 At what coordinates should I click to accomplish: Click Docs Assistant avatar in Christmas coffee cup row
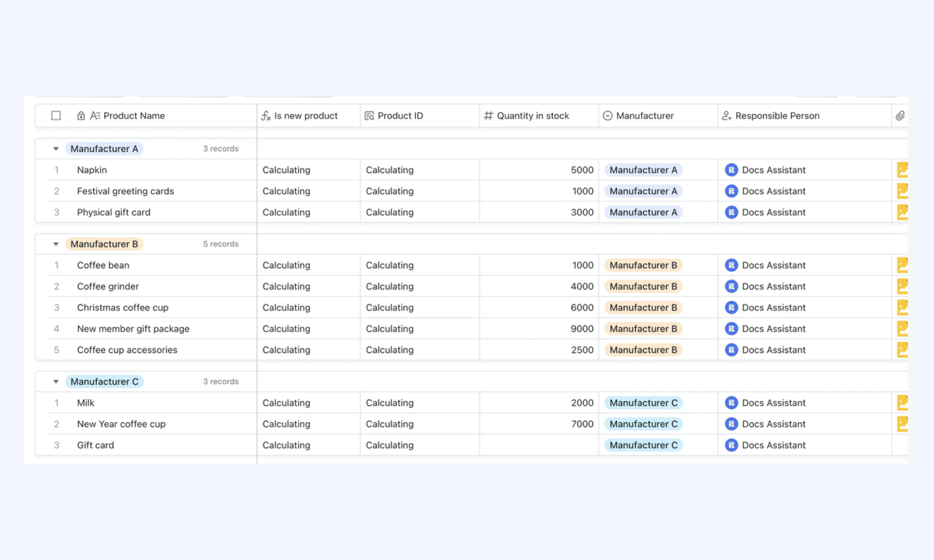click(731, 308)
